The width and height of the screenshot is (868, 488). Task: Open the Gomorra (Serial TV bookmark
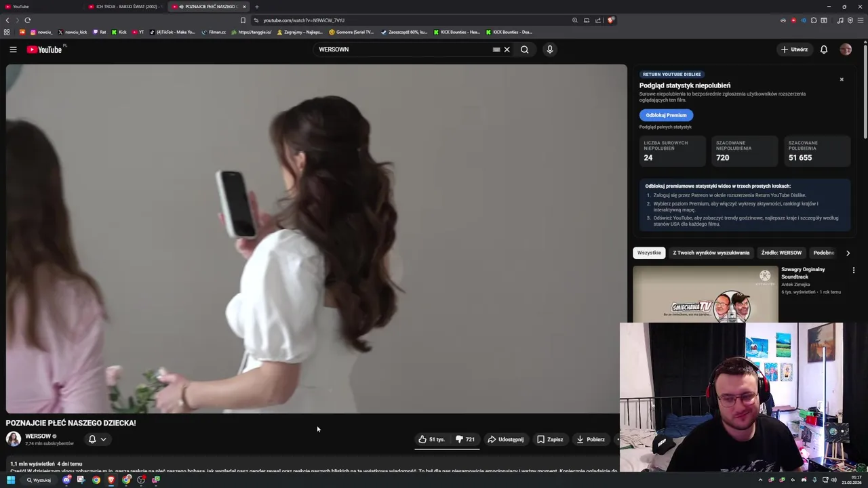pyautogui.click(x=352, y=32)
